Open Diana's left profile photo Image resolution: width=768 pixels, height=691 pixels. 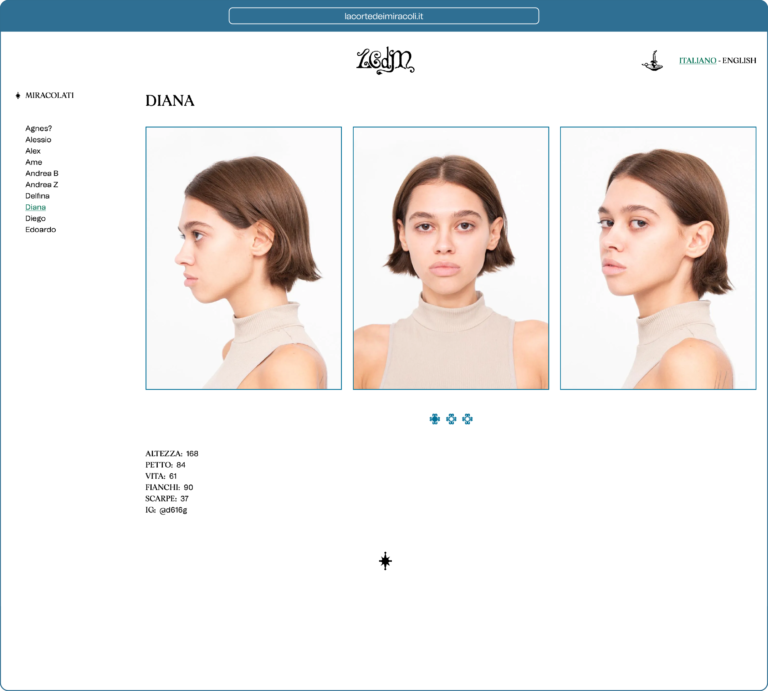click(243, 258)
